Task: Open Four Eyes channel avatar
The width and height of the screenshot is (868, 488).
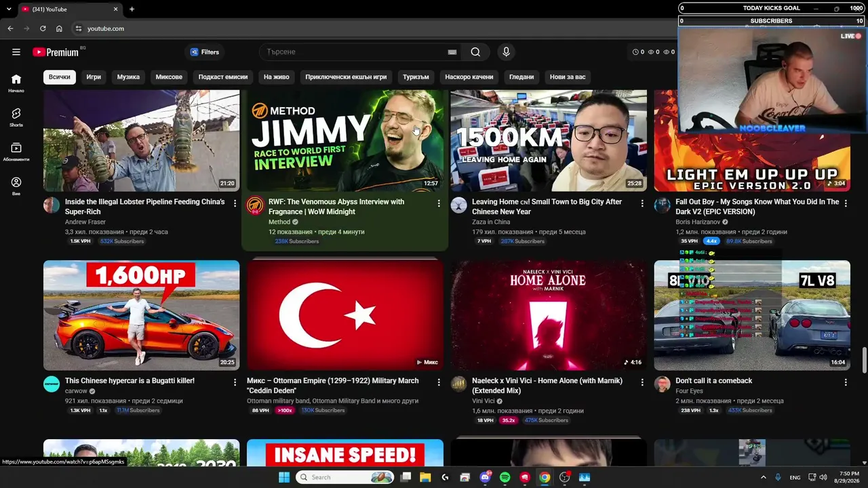Action: (x=663, y=384)
